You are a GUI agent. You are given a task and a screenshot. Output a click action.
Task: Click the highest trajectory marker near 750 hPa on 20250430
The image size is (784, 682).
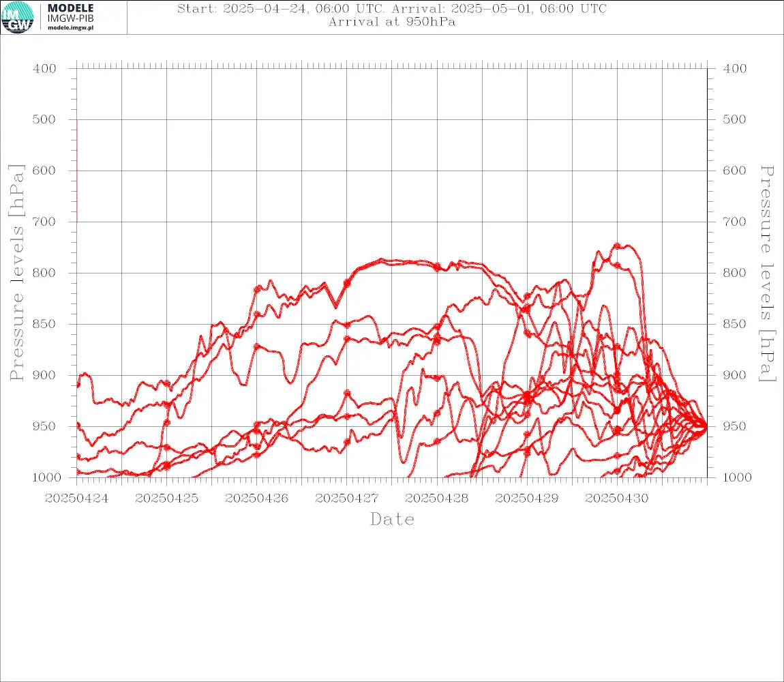point(617,246)
